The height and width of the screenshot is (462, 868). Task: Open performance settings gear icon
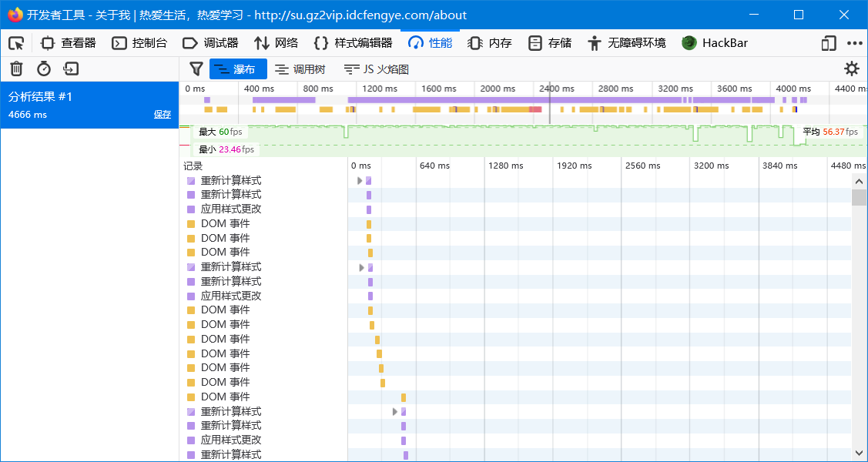(x=851, y=69)
